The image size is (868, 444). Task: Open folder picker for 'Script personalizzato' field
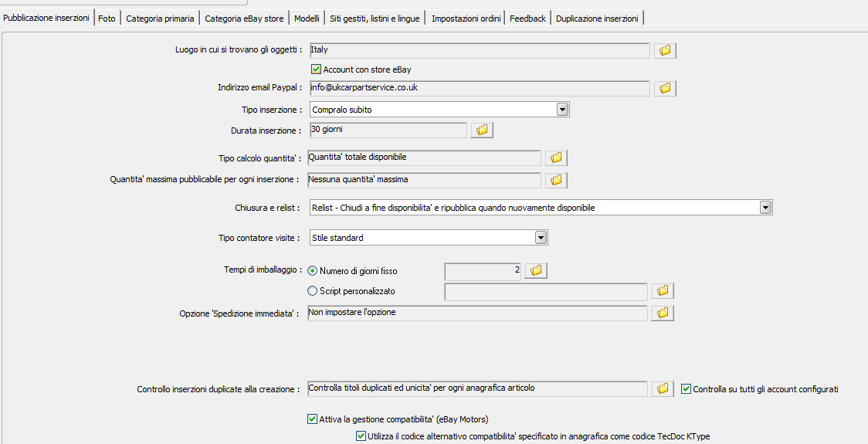pyautogui.click(x=663, y=291)
